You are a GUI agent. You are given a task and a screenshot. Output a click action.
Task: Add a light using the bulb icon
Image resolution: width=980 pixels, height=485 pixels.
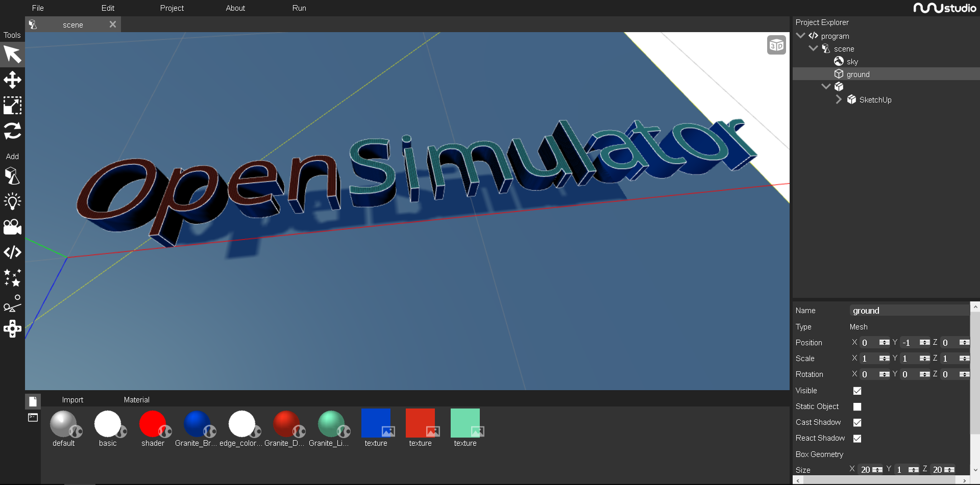coord(12,201)
